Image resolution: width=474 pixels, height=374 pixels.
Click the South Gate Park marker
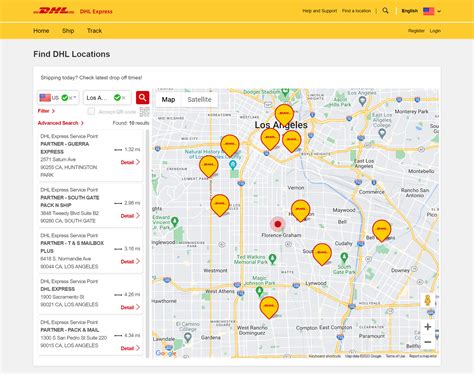click(344, 258)
